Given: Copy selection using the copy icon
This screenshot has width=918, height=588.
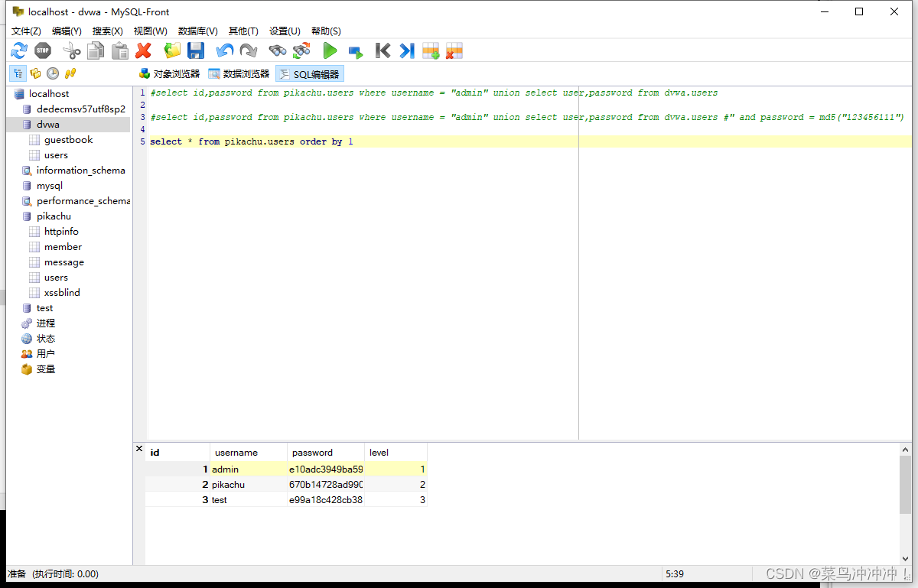Looking at the screenshot, I should [x=96, y=50].
